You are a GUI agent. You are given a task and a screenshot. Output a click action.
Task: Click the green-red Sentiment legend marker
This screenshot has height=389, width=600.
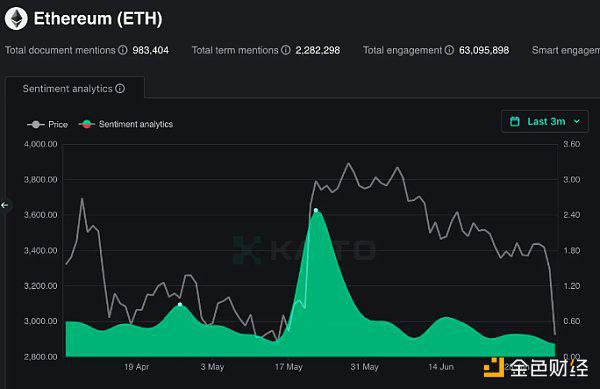click(x=87, y=124)
